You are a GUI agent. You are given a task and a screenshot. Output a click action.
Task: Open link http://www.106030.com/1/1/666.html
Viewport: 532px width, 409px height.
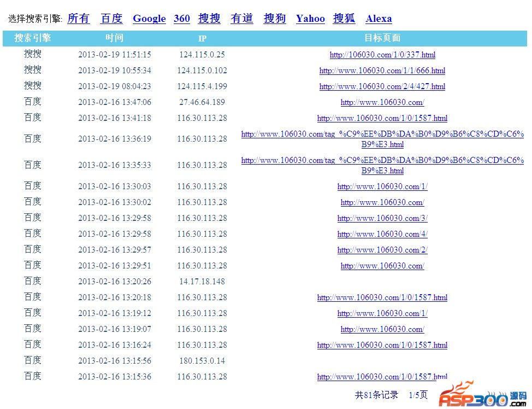382,71
